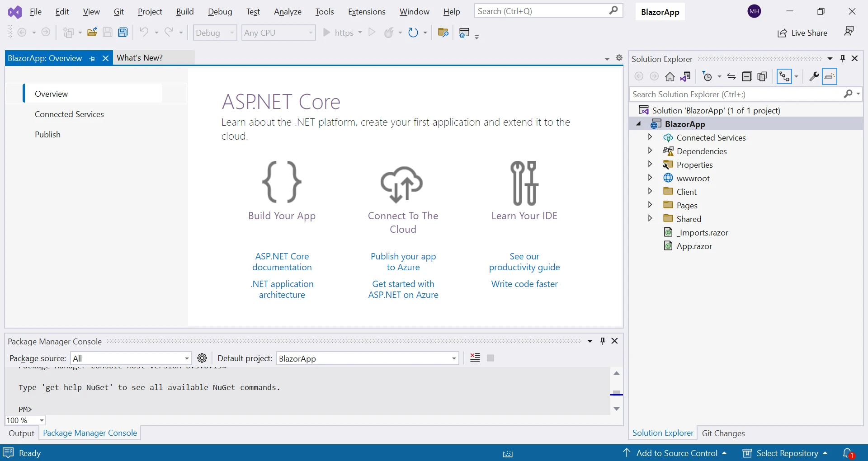Open Package Manager settings gear

click(x=202, y=358)
